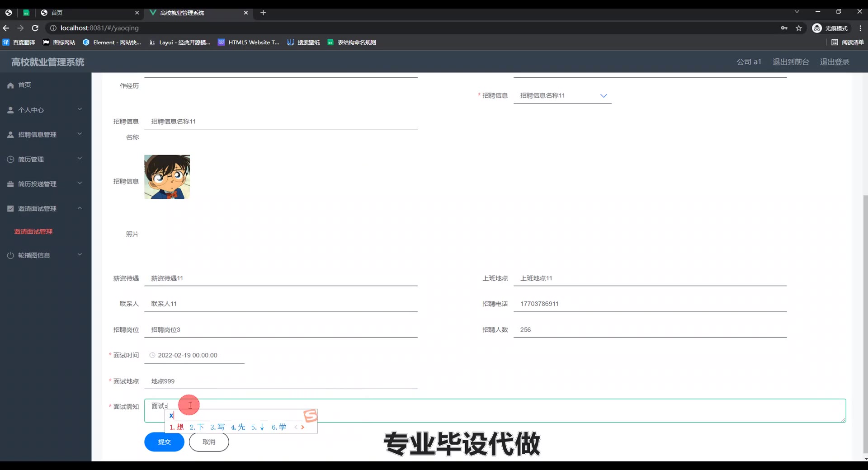The width and height of the screenshot is (868, 470).
Task: Click the home icon in sidebar
Action: pyautogui.click(x=11, y=85)
